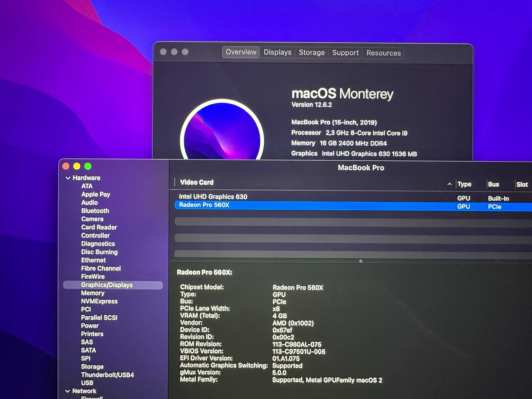Click the 'Intel UHD Graphics 630 1536 MB' graphics value
Viewport: 532px width, 399px height.
click(x=369, y=154)
